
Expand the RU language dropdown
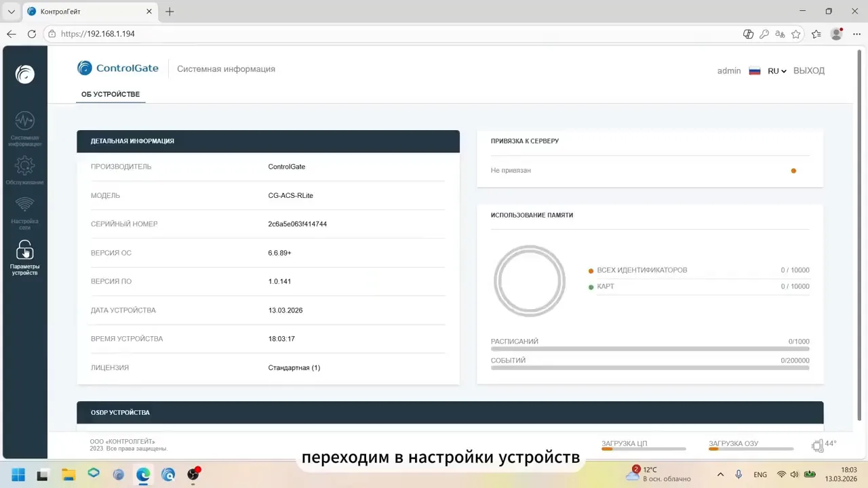777,70
